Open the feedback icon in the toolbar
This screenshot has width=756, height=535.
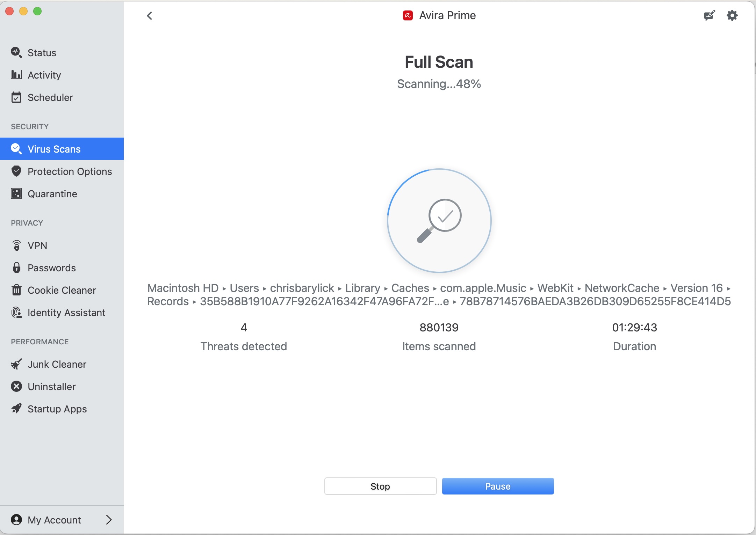coord(709,15)
